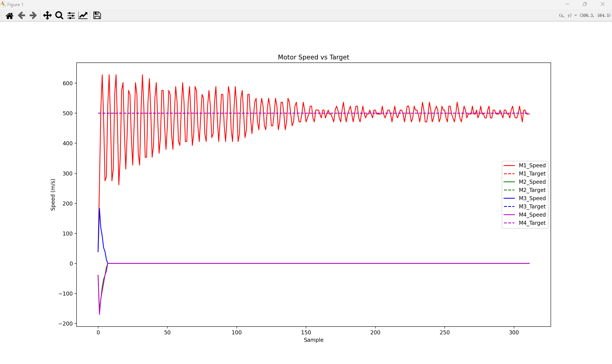The image size is (612, 364).
Task: Select M2_Speed in the legend
Action: tap(532, 182)
